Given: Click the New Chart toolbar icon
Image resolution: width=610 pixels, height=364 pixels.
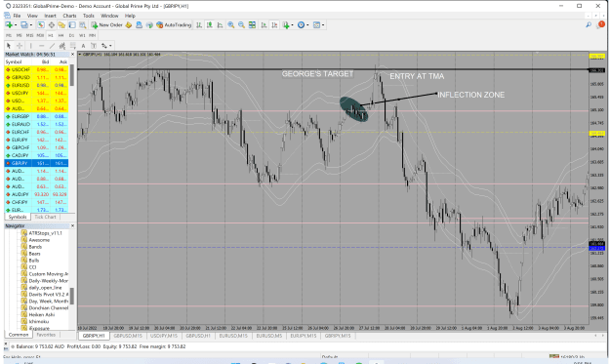Looking at the screenshot, I should 9,25.
